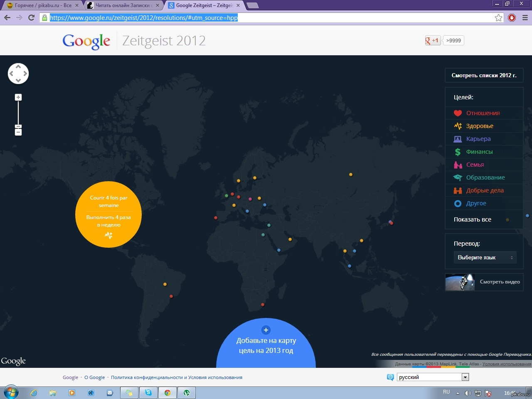Reload the page

31,17
